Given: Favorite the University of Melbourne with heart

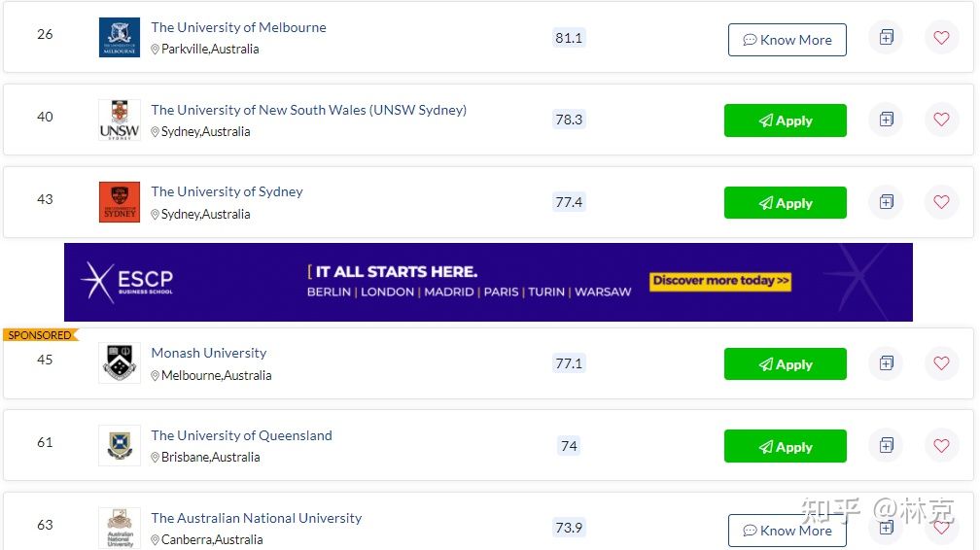Looking at the screenshot, I should (x=941, y=38).
